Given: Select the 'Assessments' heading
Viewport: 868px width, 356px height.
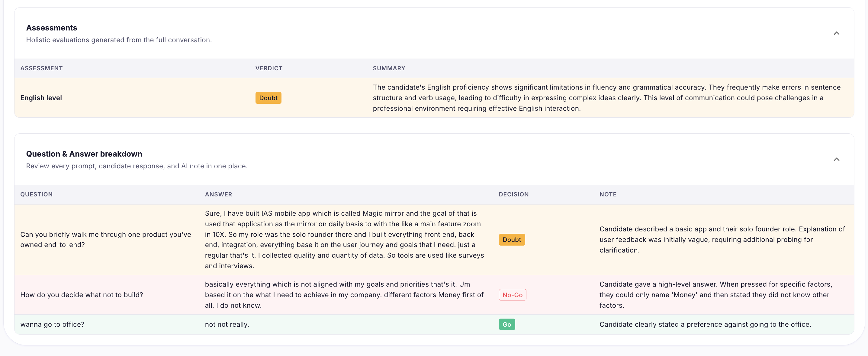Looking at the screenshot, I should [52, 27].
